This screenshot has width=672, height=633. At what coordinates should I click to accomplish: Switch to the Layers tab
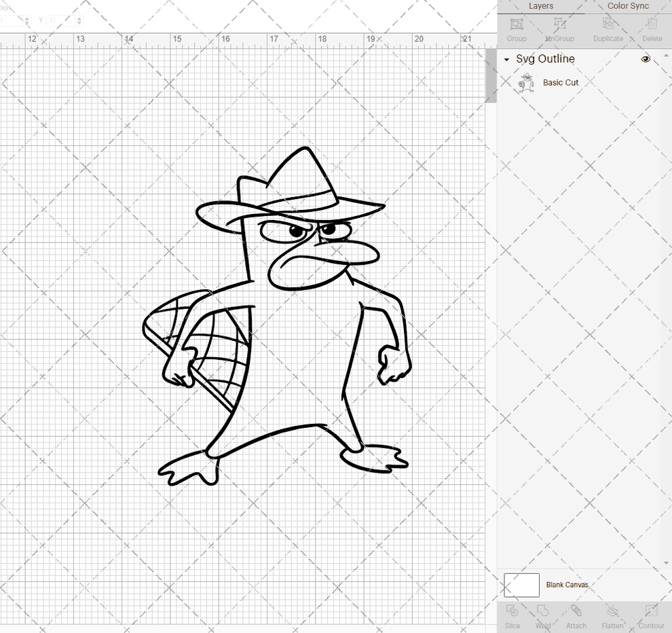541,6
